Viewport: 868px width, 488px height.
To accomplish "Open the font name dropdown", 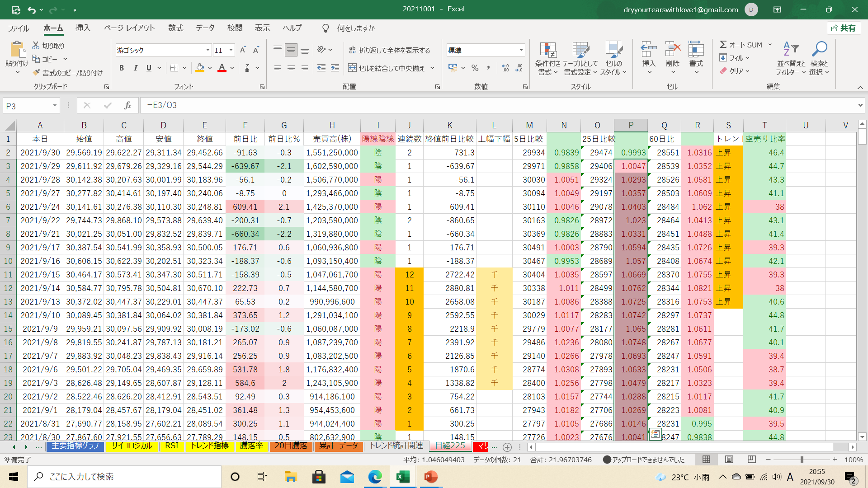I will pyautogui.click(x=208, y=50).
